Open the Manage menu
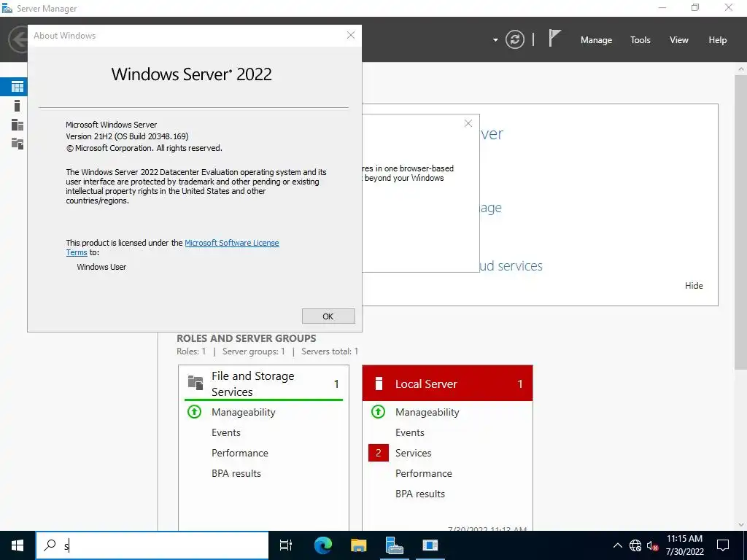Image resolution: width=747 pixels, height=560 pixels. [x=596, y=40]
